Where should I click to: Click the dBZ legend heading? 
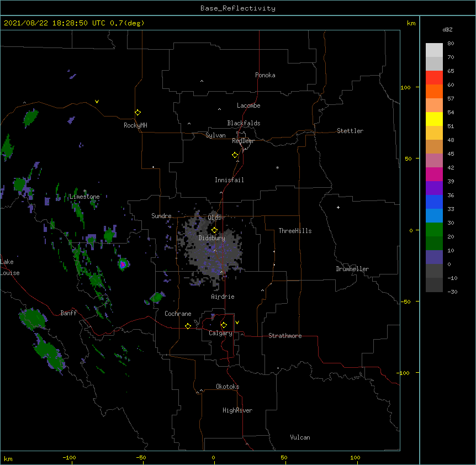(x=447, y=29)
